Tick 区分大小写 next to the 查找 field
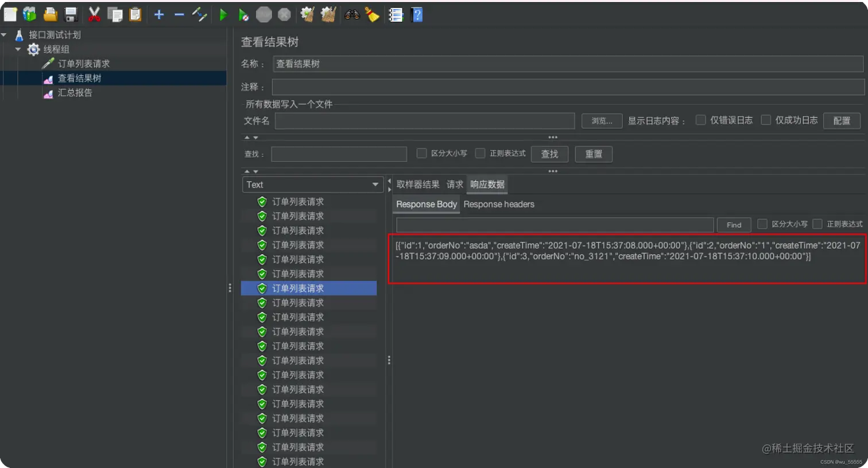 tap(421, 153)
